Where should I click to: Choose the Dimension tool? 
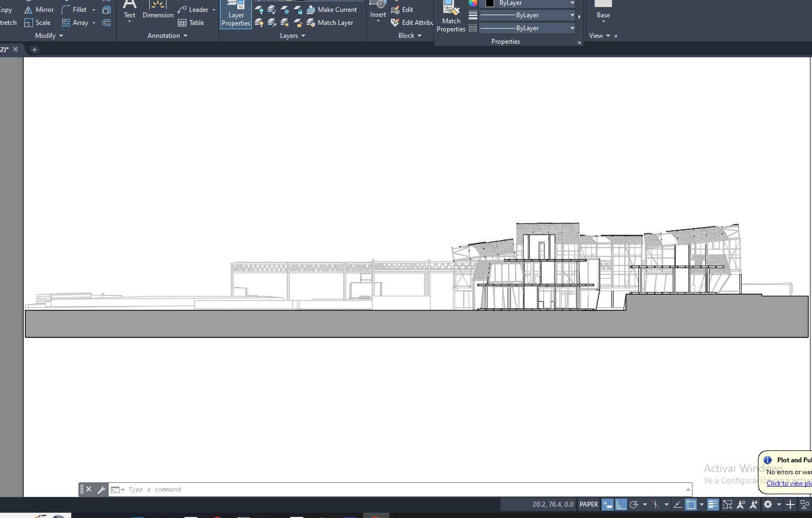point(158,10)
